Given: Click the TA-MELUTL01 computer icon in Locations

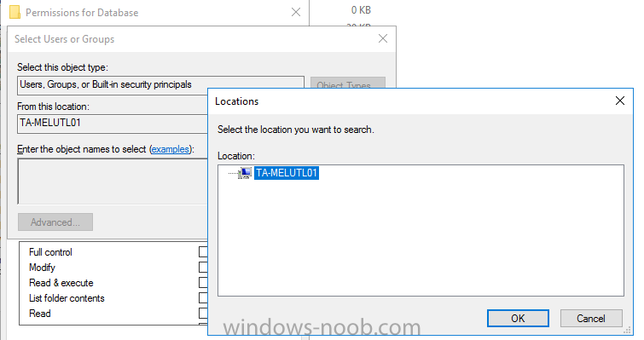Looking at the screenshot, I should tap(245, 173).
